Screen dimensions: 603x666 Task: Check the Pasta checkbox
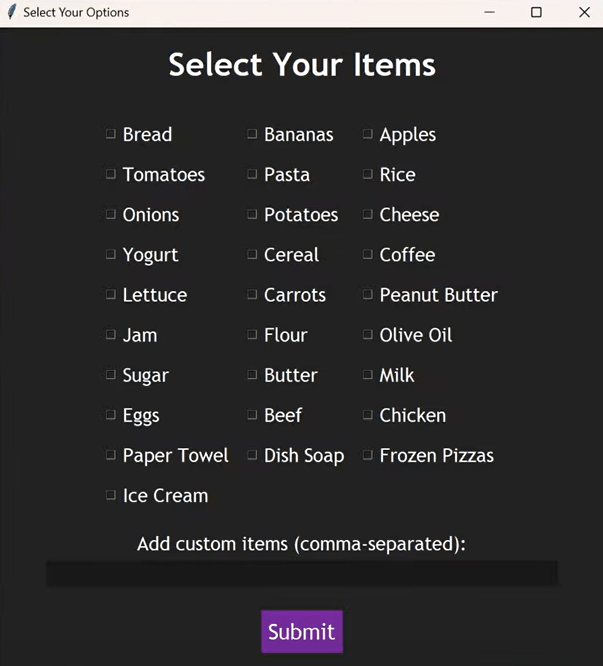[252, 174]
